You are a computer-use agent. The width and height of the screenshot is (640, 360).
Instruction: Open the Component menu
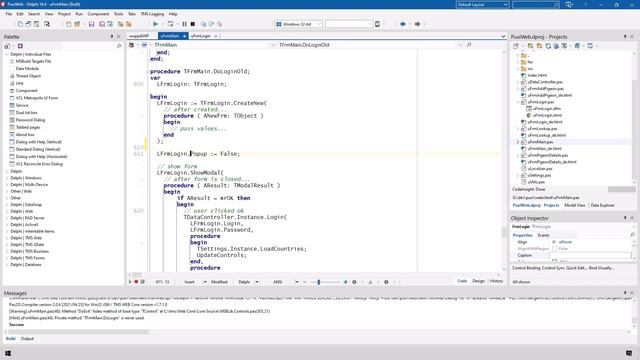[98, 14]
